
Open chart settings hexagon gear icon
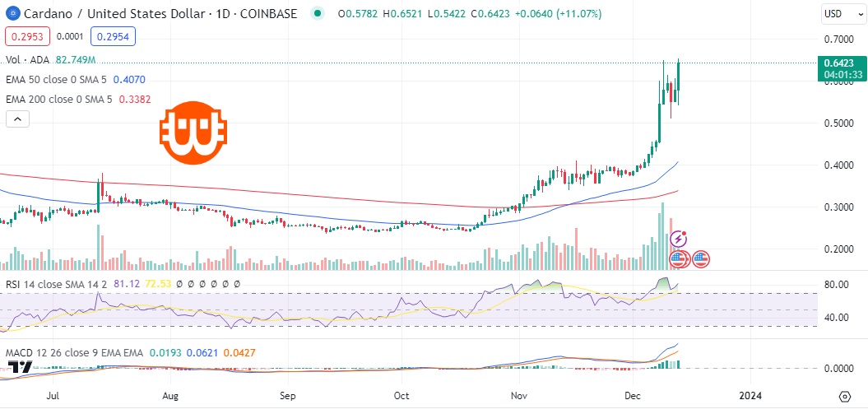pyautogui.click(x=845, y=396)
